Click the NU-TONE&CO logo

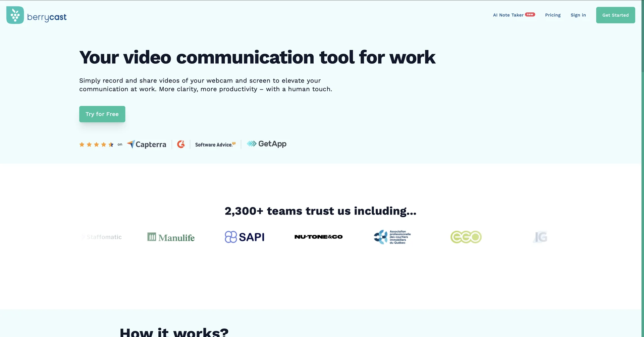pyautogui.click(x=318, y=237)
